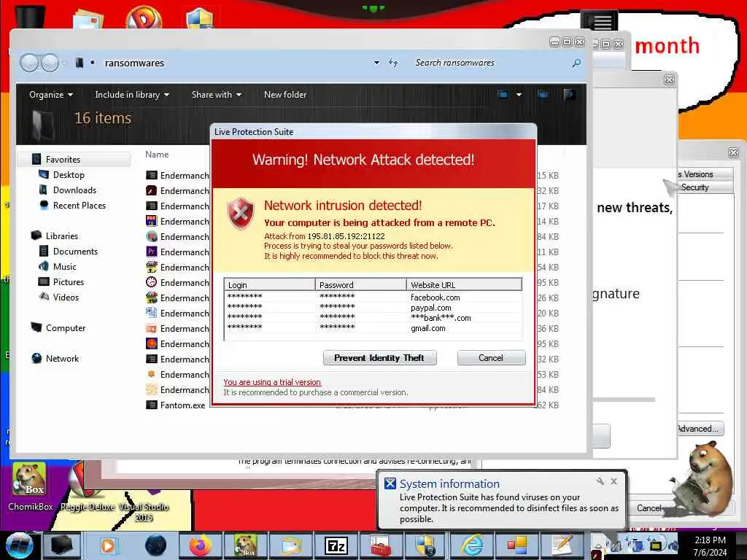This screenshot has width=747, height=560.
Task: Open the Music library
Action: click(65, 266)
